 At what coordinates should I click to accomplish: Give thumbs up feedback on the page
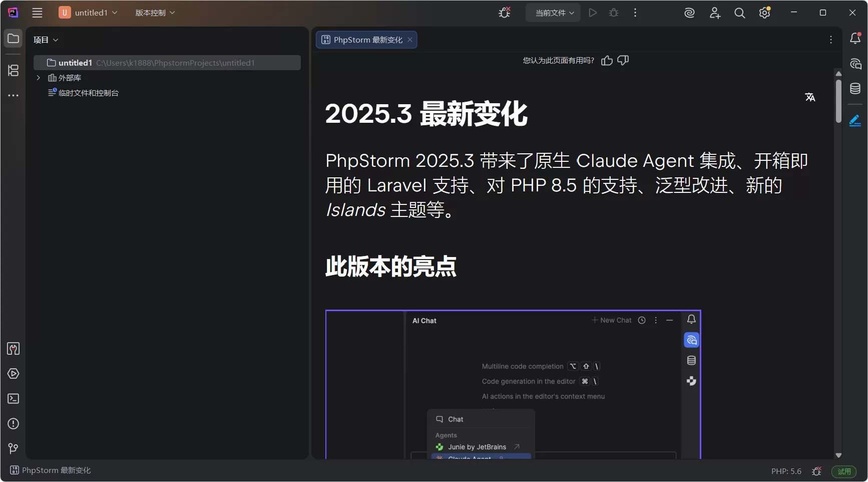pyautogui.click(x=606, y=60)
